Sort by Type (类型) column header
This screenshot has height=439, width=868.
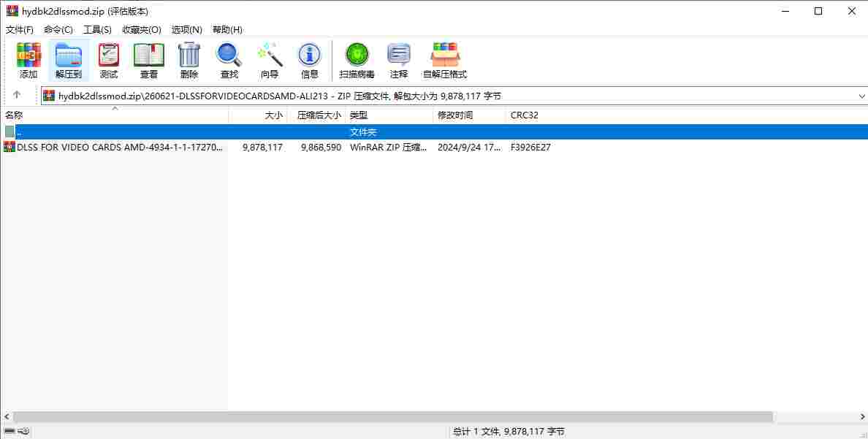click(x=389, y=115)
